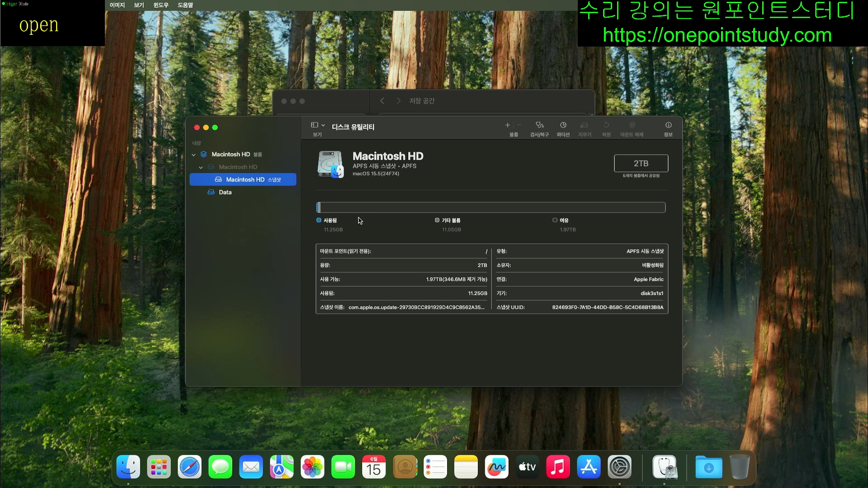
Task: Launch Safari from the Dock
Action: pos(189,467)
